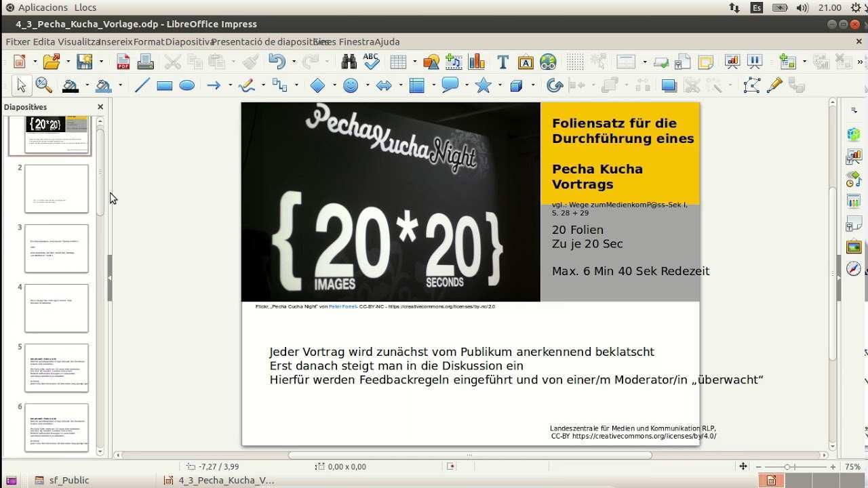The image size is (868, 488).
Task: Open the Visualitza menu
Action: [78, 41]
